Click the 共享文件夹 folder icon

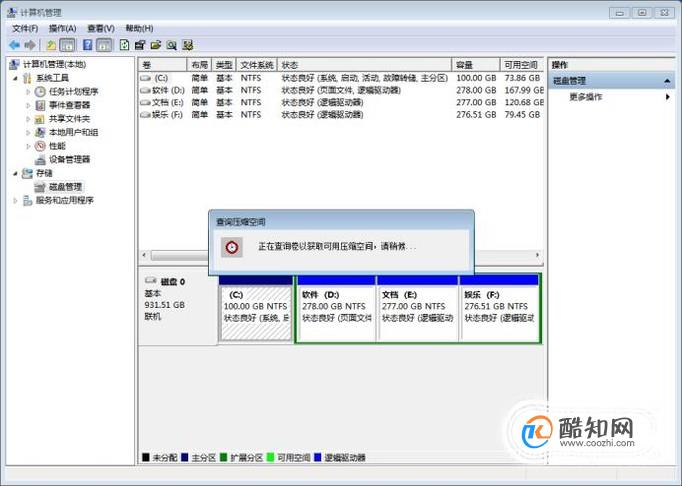click(40, 119)
